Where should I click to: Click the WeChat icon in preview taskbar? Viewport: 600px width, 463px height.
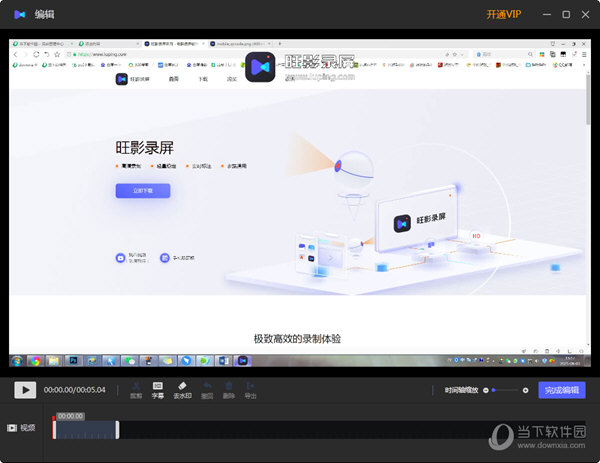130,360
